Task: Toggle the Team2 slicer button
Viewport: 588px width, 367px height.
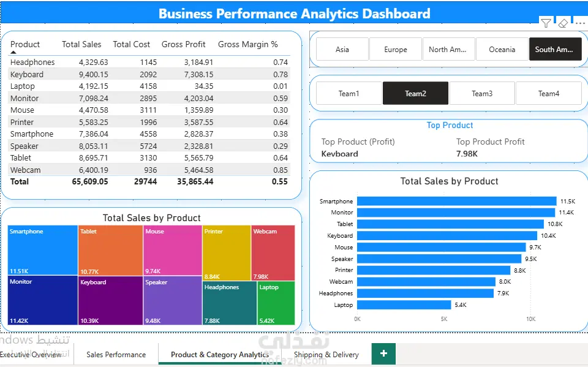Action: 415,94
